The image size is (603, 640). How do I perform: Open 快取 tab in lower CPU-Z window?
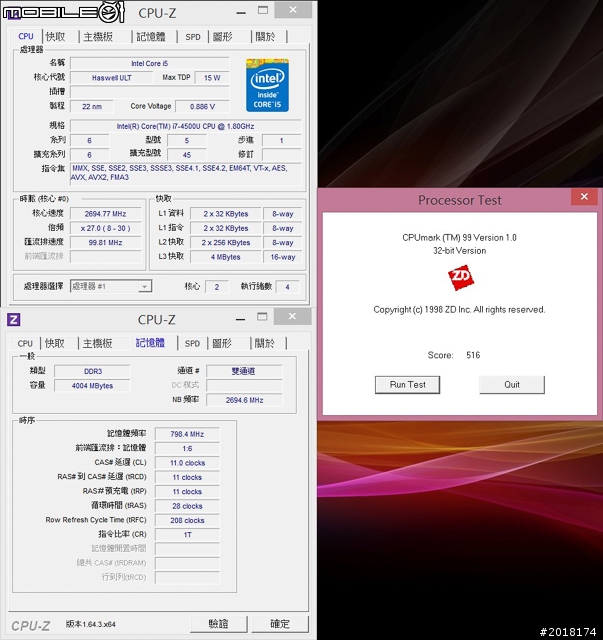55,343
